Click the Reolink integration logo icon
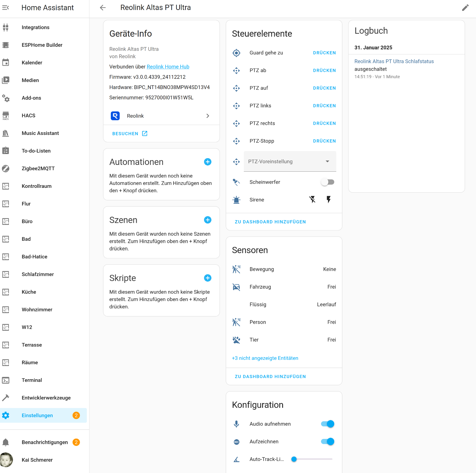The width and height of the screenshot is (476, 473). tap(115, 116)
